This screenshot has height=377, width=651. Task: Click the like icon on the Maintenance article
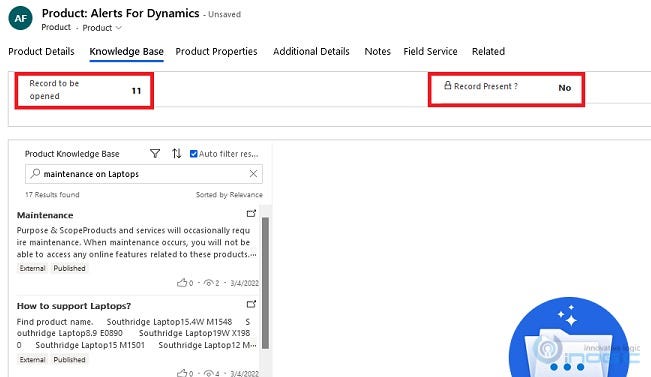[182, 283]
